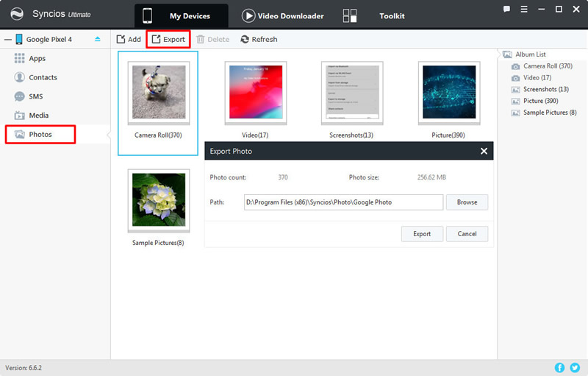Click the Photo count value 370
This screenshot has width=588, height=376.
[x=283, y=177]
